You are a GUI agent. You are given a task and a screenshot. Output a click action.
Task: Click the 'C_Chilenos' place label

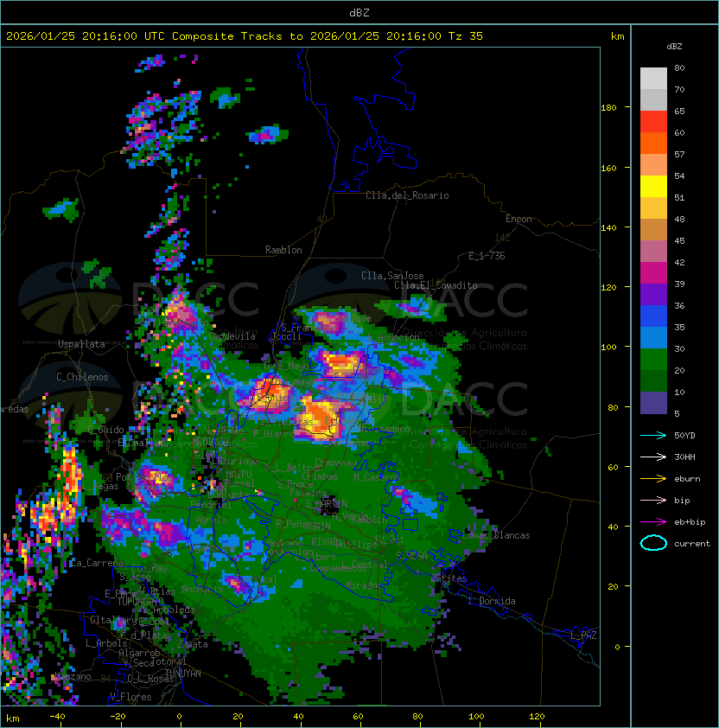(82, 378)
